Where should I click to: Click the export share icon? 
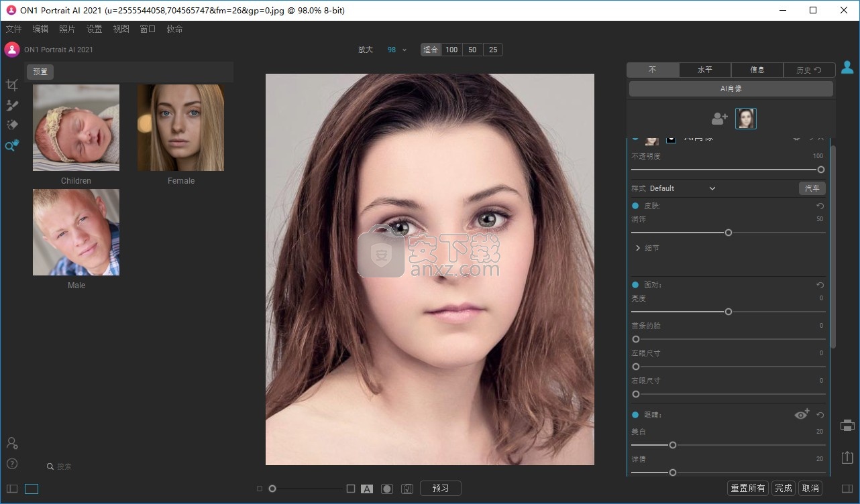847,457
